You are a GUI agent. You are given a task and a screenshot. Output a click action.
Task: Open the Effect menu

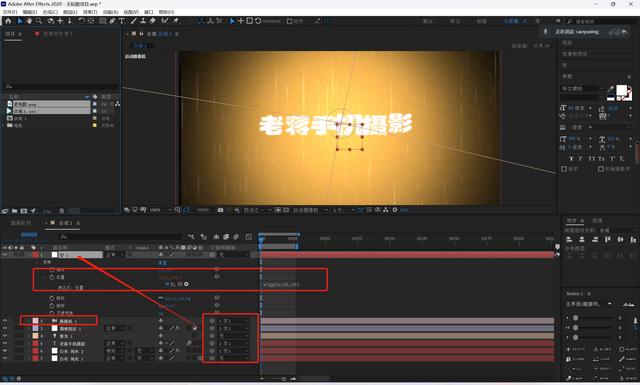(90, 12)
